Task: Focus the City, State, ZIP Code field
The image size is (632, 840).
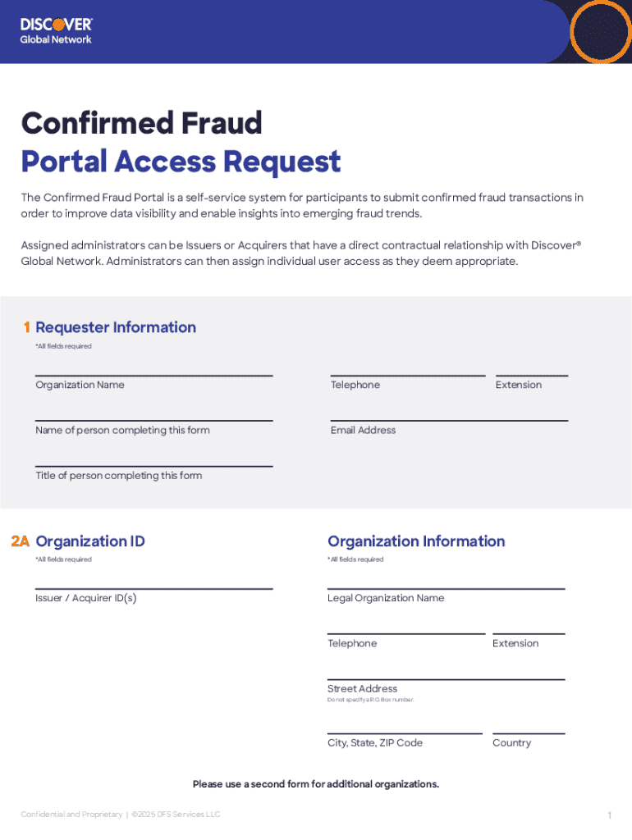Action: [405, 725]
